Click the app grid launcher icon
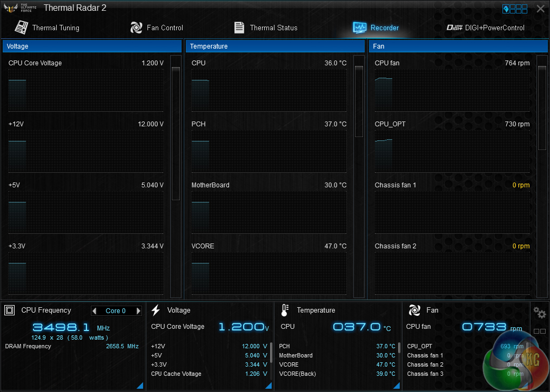Image resolution: width=550 pixels, height=392 pixels. (515, 9)
